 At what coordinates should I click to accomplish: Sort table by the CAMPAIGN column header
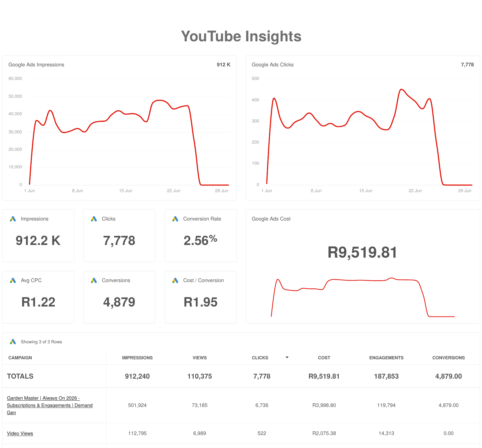[20, 358]
